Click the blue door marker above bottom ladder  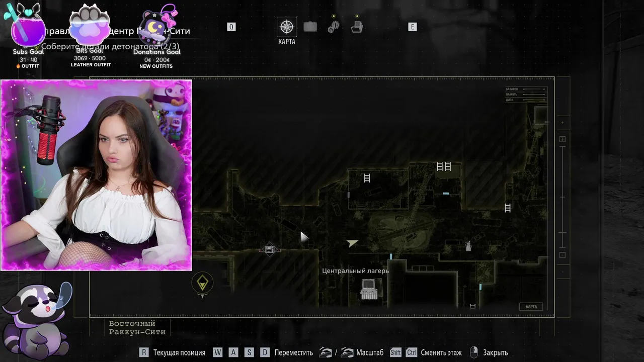coord(480,287)
